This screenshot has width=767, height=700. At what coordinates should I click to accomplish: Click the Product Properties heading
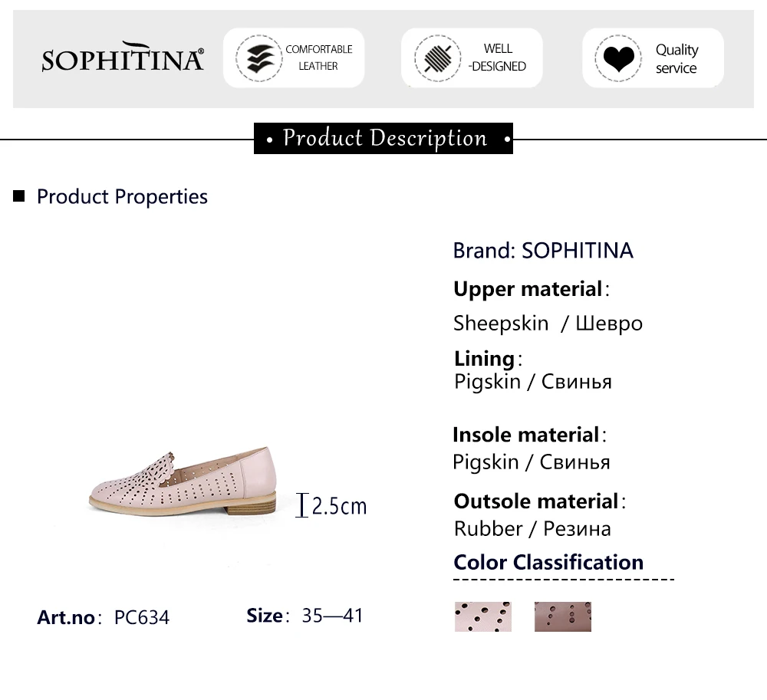[122, 196]
